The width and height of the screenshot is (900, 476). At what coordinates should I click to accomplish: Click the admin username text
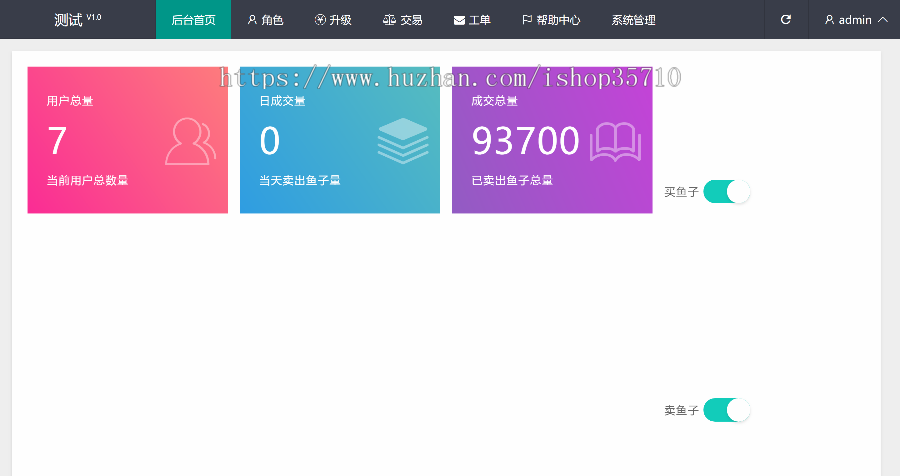click(855, 20)
